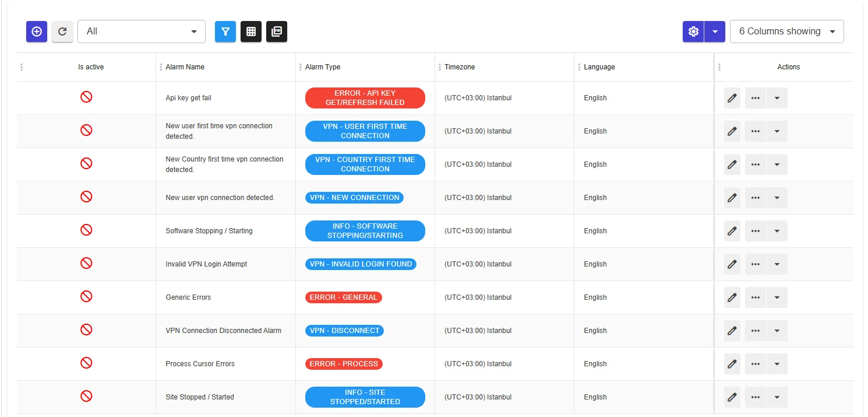Screen dimensions: 868x417
Task: Click the PDF export icon in toolbar
Action: 277,31
